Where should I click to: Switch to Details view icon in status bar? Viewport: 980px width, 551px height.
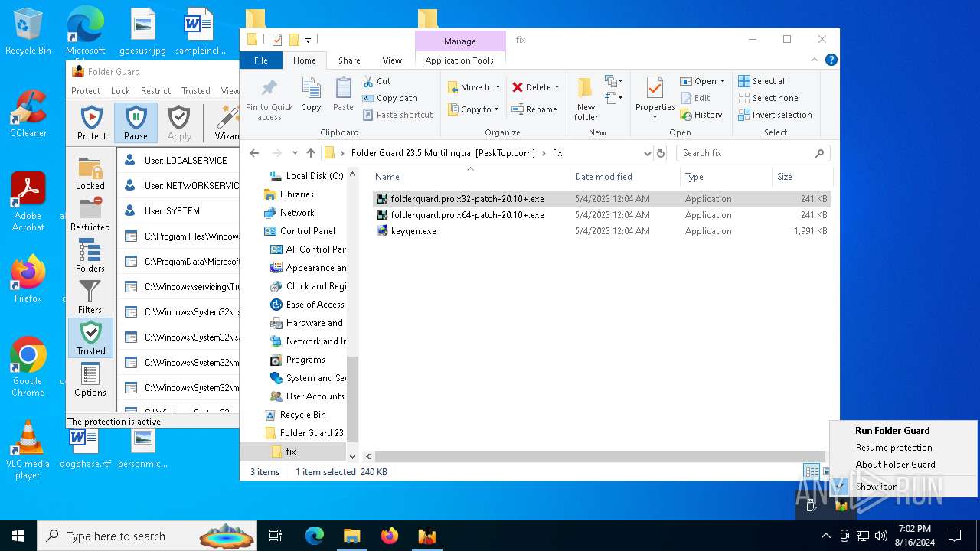(811, 472)
